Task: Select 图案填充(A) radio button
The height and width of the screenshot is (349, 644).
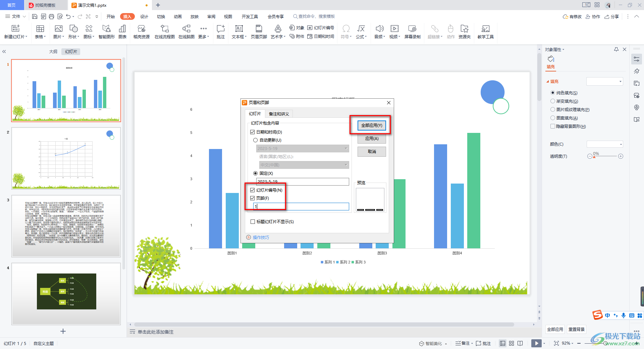Action: (553, 118)
